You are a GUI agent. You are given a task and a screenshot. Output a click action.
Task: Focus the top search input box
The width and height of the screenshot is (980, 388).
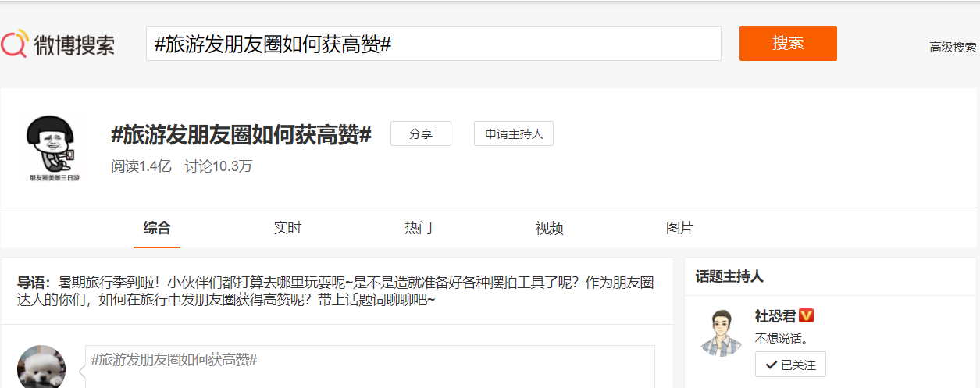coord(433,44)
